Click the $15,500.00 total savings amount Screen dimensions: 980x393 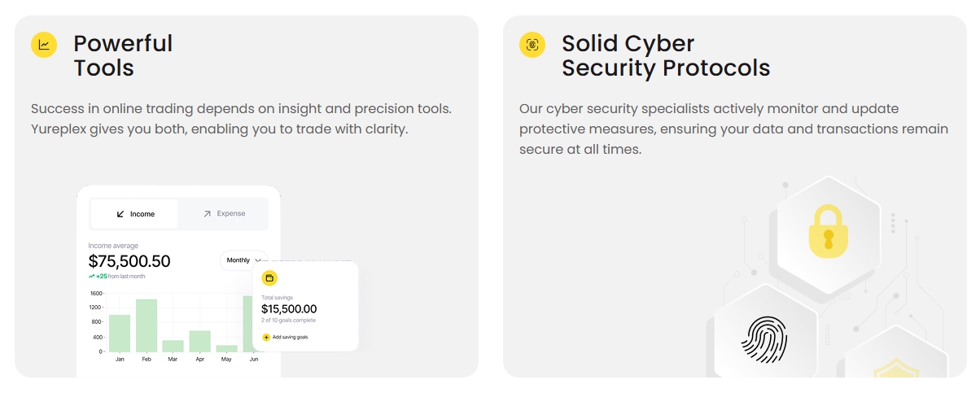click(289, 309)
